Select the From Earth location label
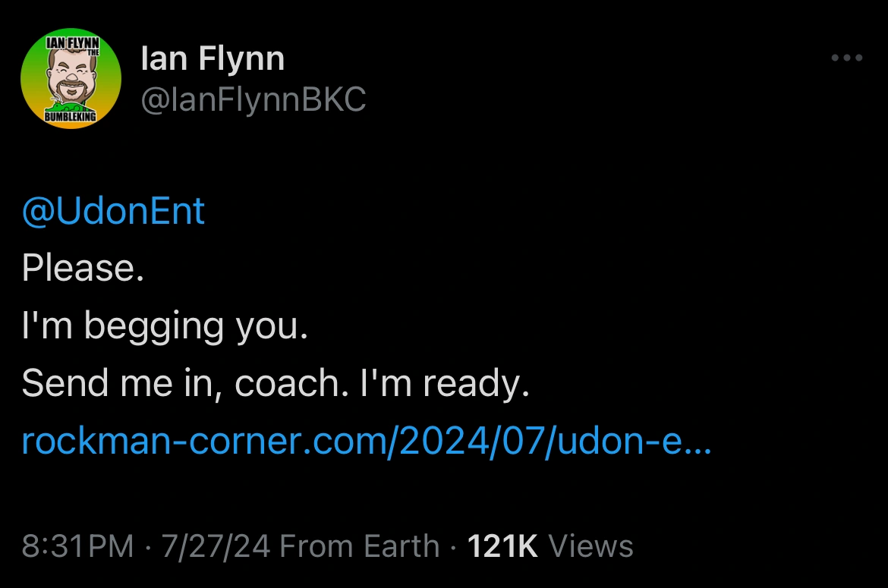Screen dimensions: 888x588 click(358, 546)
